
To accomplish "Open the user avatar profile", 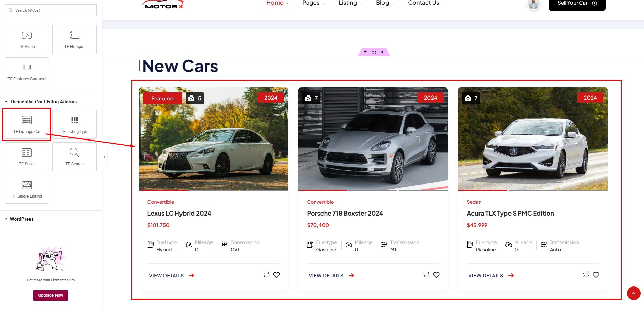I will click(534, 4).
